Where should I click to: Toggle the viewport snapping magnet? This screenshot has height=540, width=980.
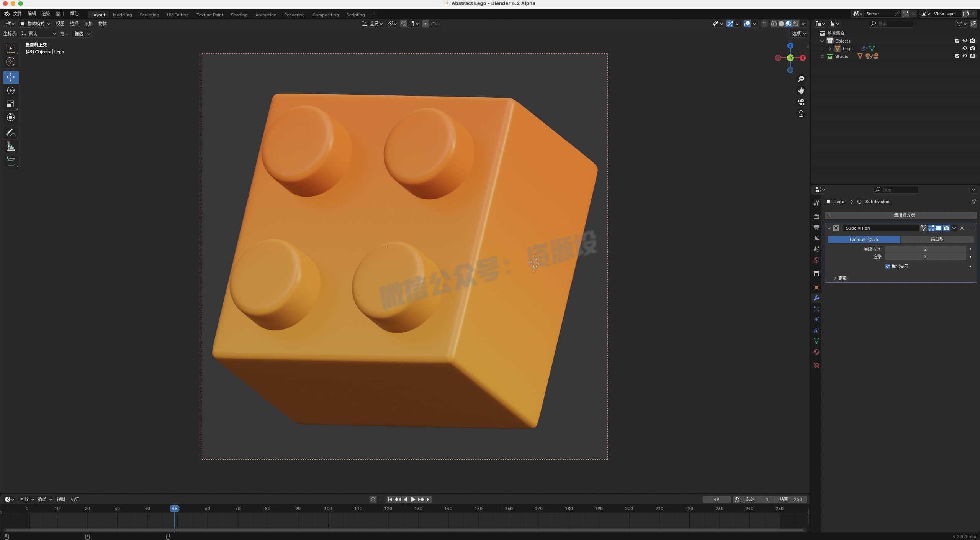click(403, 24)
